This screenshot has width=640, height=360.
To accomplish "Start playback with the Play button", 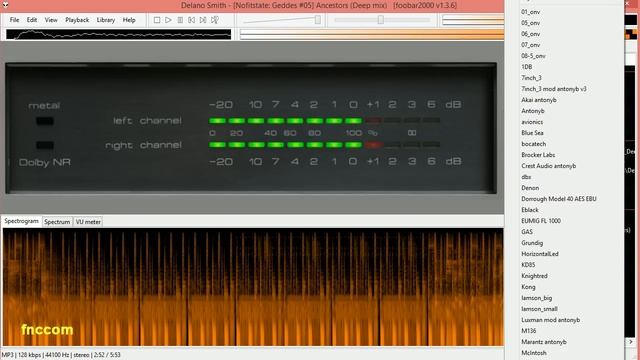I will (x=168, y=20).
